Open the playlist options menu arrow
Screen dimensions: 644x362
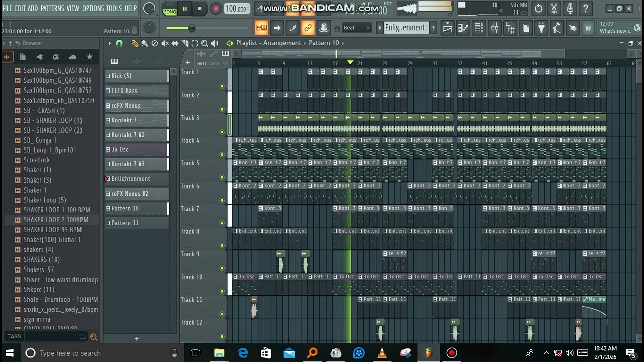click(109, 43)
